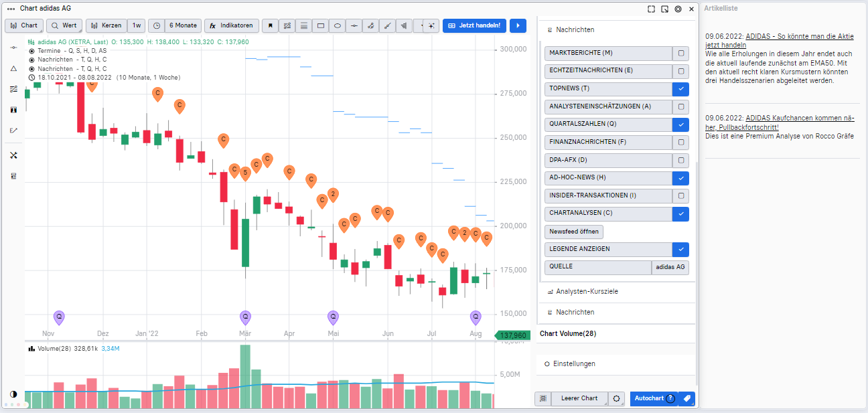Click the blue tag icon next to Autochart
The image size is (868, 413).
tap(686, 398)
